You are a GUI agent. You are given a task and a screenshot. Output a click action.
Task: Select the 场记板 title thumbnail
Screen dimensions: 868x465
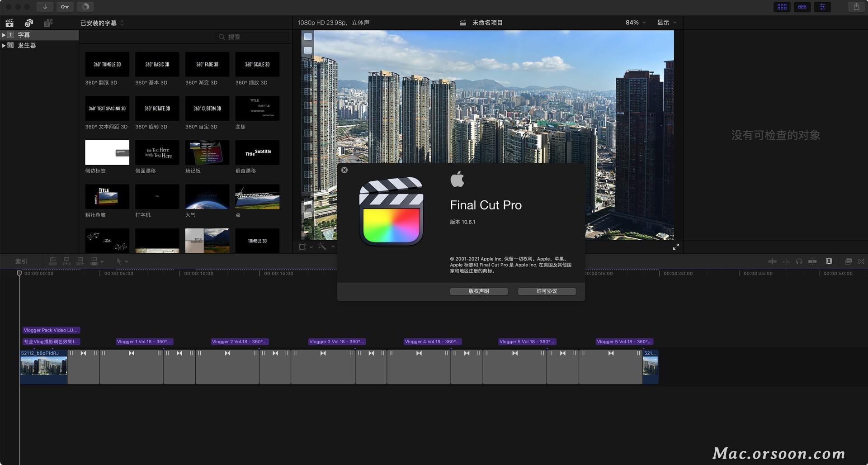point(207,152)
